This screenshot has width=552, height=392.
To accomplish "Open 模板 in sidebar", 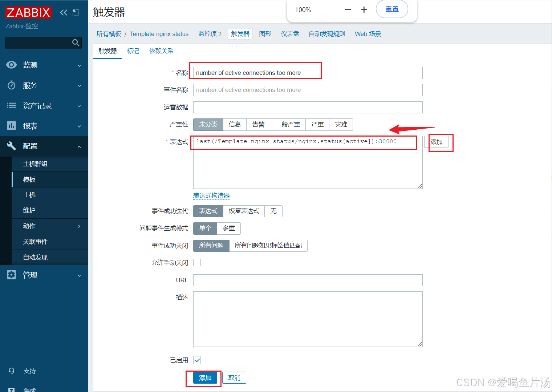I will (x=50, y=179).
